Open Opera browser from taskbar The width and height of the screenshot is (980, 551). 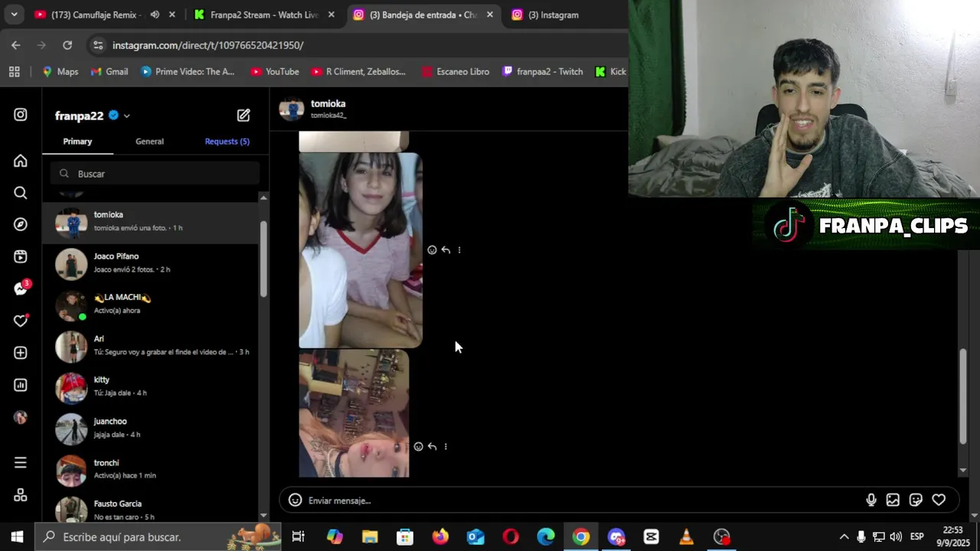click(511, 537)
